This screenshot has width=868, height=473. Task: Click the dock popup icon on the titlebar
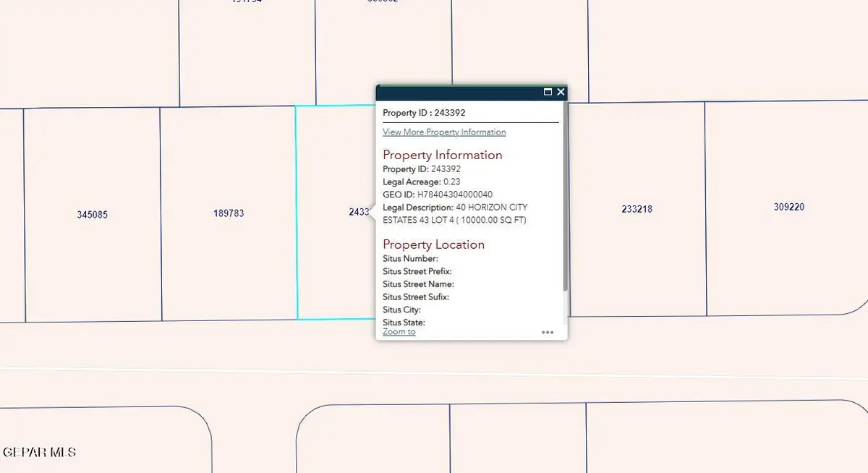548,92
